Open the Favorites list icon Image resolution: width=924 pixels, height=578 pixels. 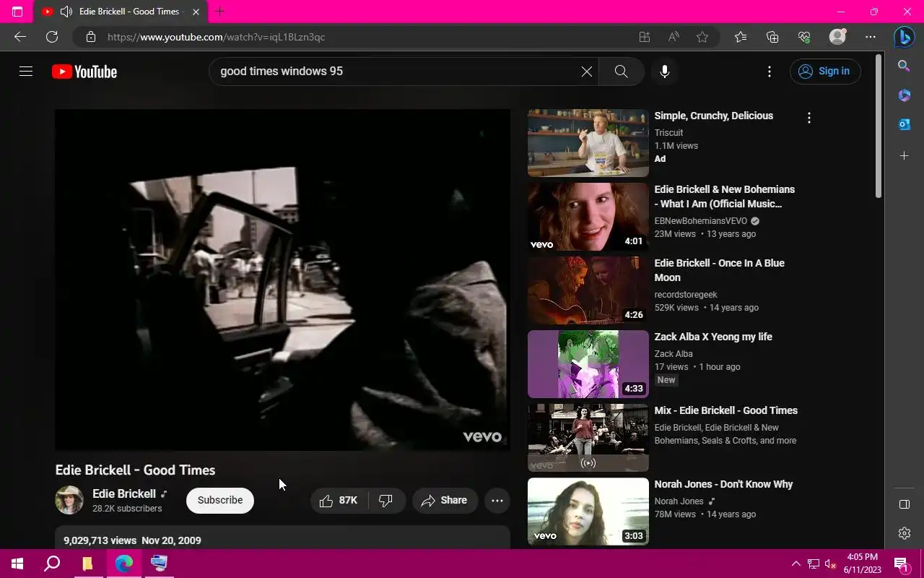point(741,37)
